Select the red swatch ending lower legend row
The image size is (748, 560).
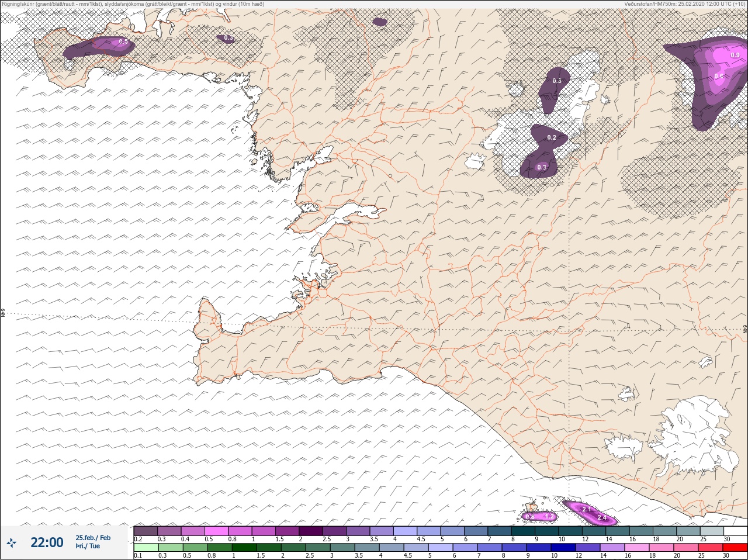coord(735,548)
